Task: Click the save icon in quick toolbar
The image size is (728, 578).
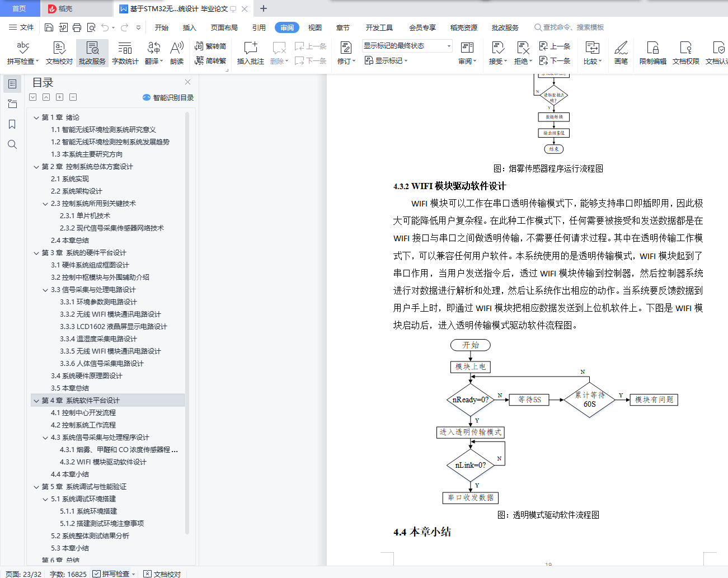Action: (x=49, y=27)
